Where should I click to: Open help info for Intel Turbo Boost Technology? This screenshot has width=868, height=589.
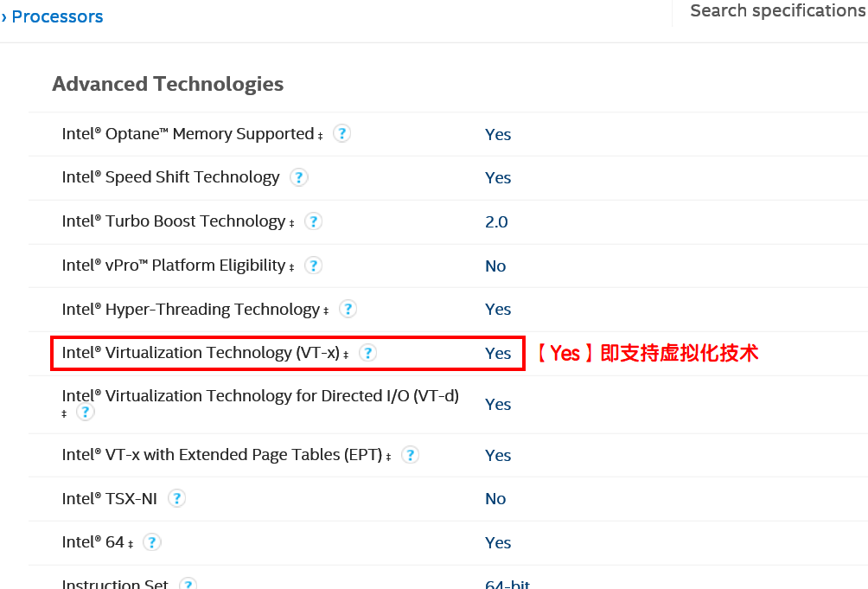click(313, 221)
